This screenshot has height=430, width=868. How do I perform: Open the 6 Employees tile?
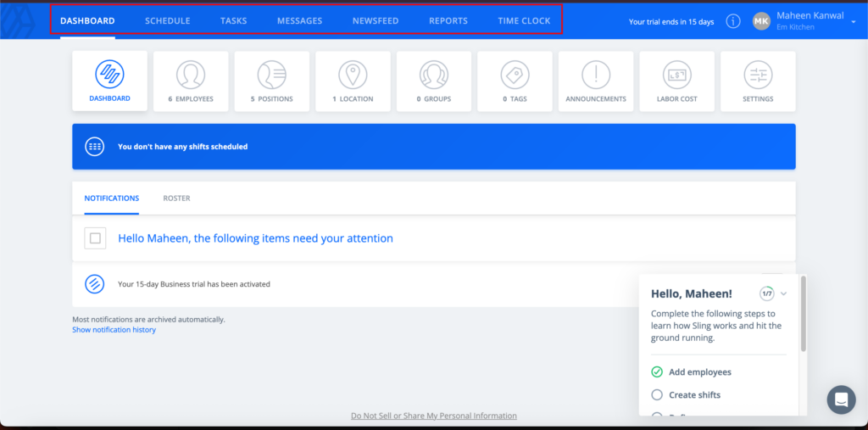[191, 81]
